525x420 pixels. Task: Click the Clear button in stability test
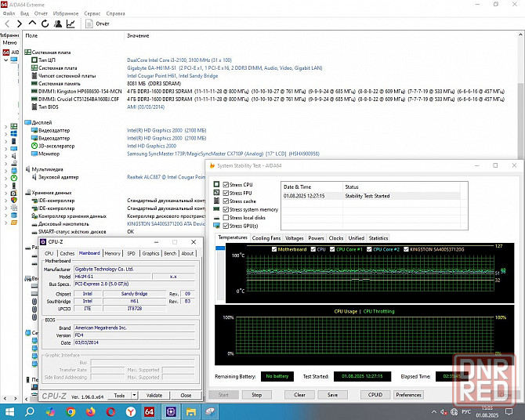coord(299,395)
